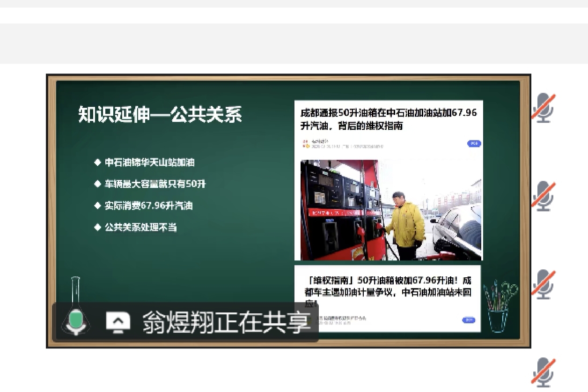Select bullet 公共关系处理不当
The image size is (588, 392).
(140, 228)
